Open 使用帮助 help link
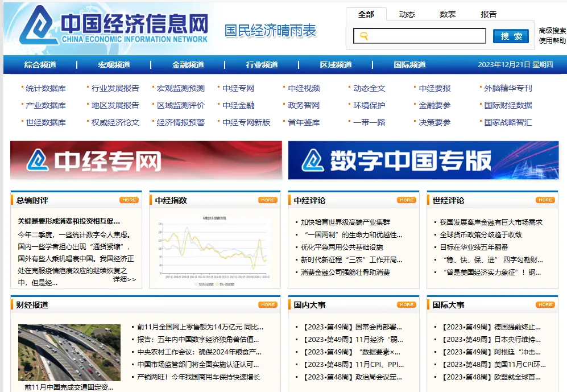Image resolution: width=567 pixels, height=392 pixels. point(552,41)
